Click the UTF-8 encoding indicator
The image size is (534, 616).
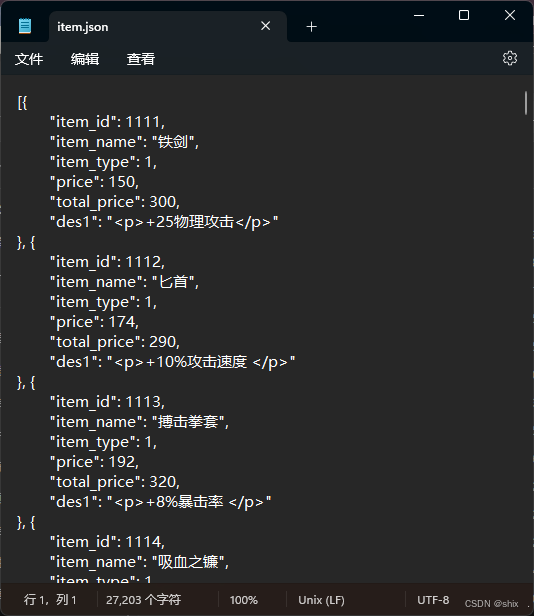tap(433, 600)
